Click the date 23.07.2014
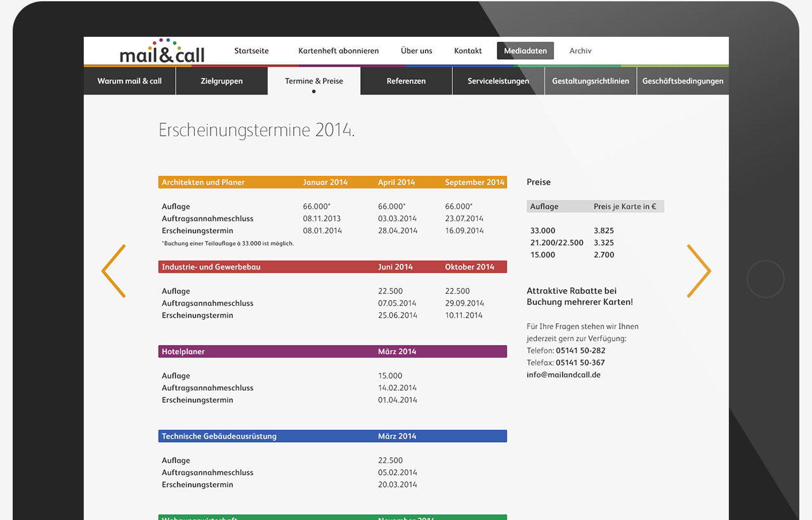 pyautogui.click(x=464, y=219)
